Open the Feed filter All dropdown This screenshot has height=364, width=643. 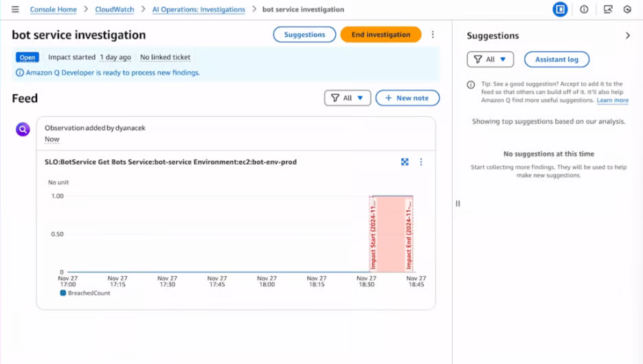coord(348,98)
